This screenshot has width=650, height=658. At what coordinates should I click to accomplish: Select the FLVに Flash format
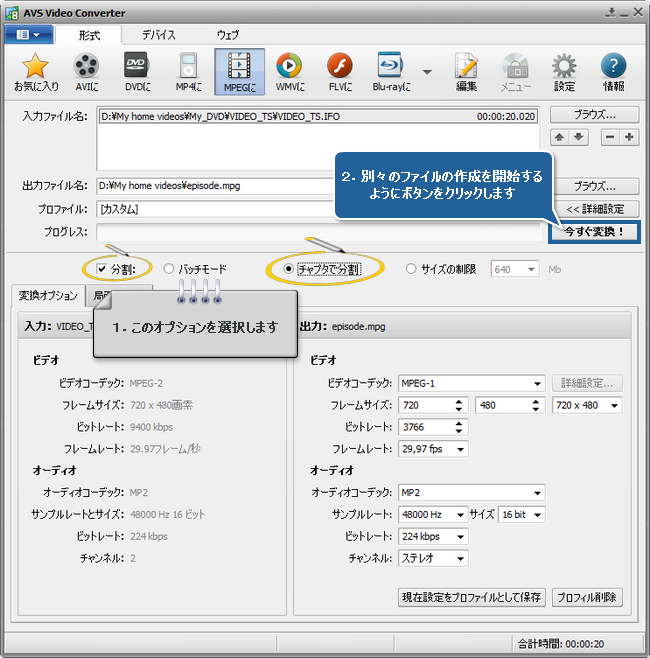340,72
